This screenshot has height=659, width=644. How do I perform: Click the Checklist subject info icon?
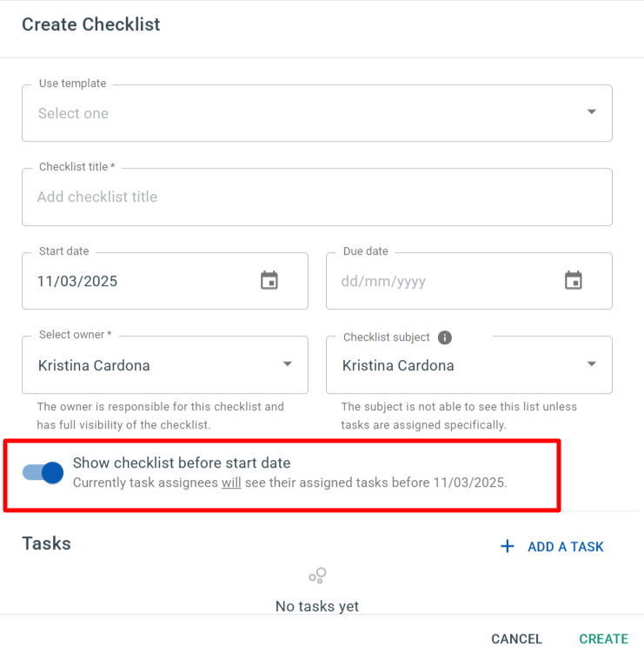(445, 337)
